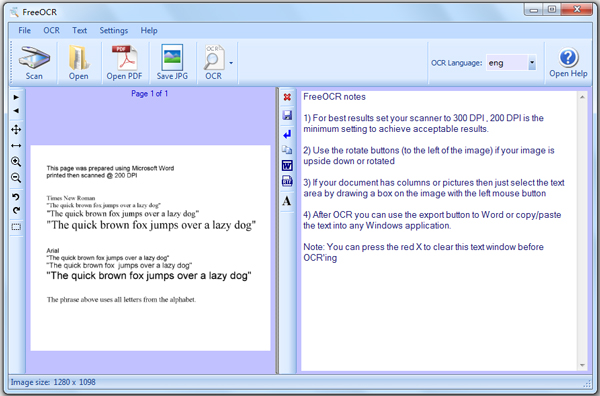Open the Settings menu

pos(114,30)
